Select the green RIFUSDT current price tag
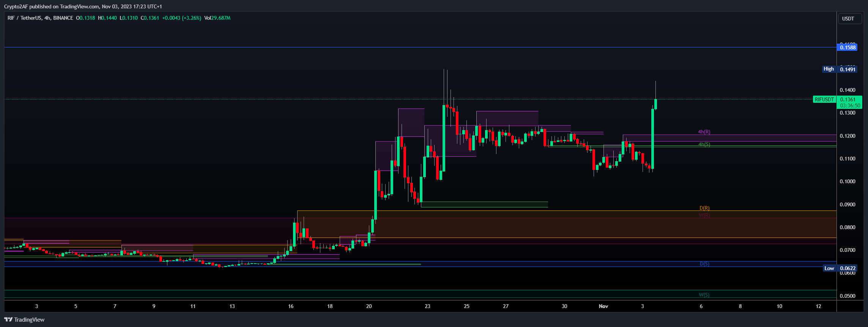Screen dimensions: 868x327 pos(824,99)
